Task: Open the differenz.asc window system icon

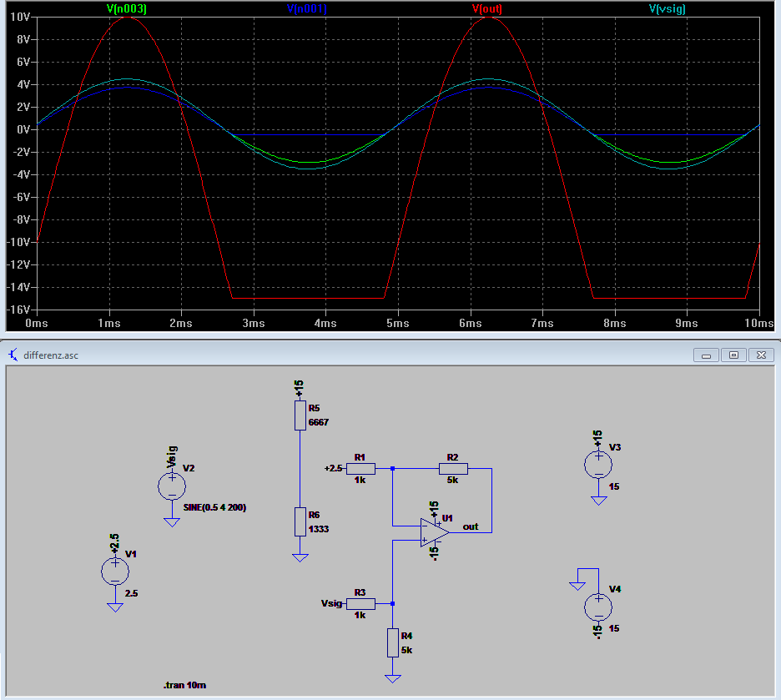Action: [x=13, y=355]
